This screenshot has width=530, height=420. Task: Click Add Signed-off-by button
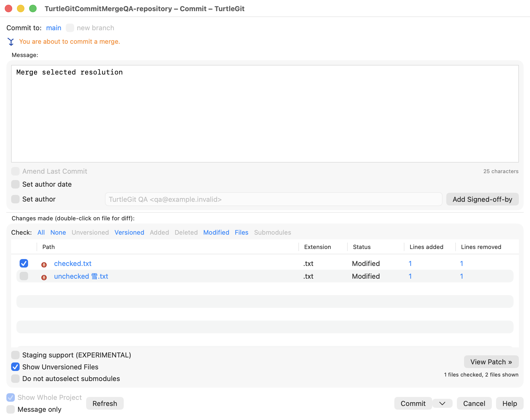(482, 199)
